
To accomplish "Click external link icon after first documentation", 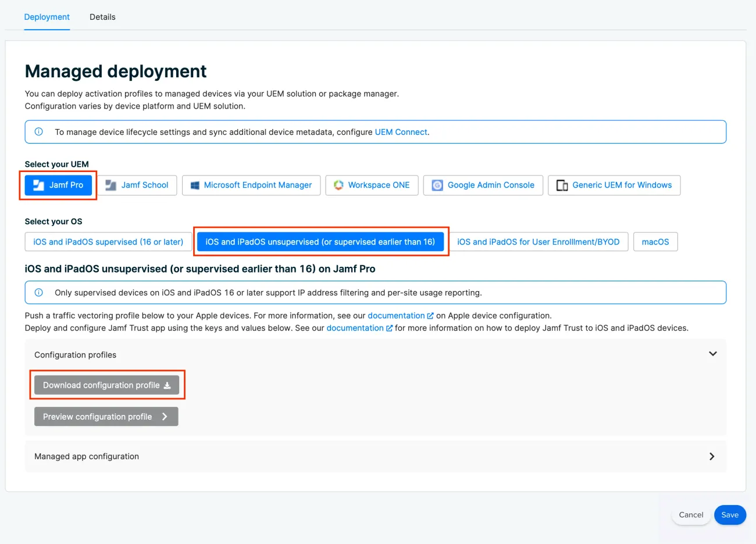I will coord(430,316).
